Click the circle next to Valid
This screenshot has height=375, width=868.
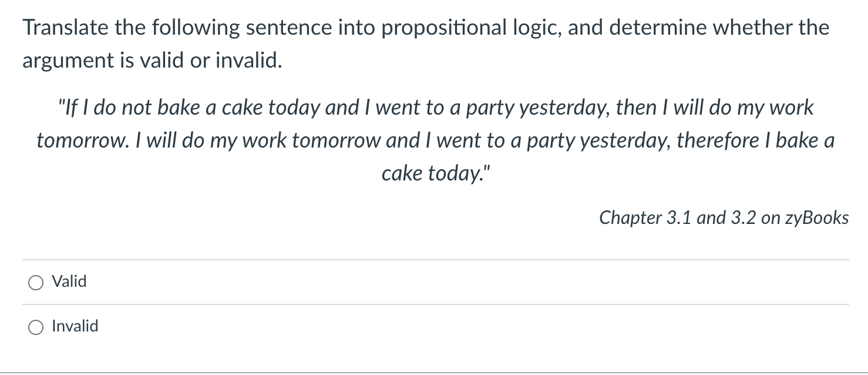36,282
